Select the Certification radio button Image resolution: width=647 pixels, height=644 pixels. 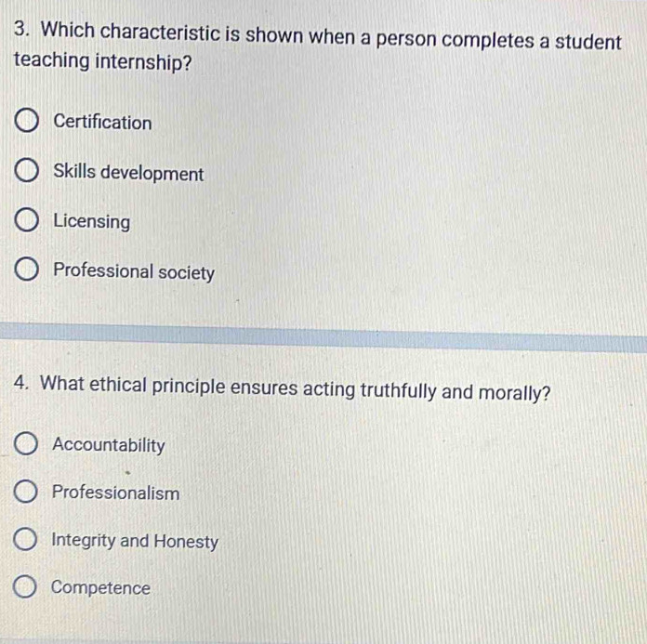click(x=26, y=121)
